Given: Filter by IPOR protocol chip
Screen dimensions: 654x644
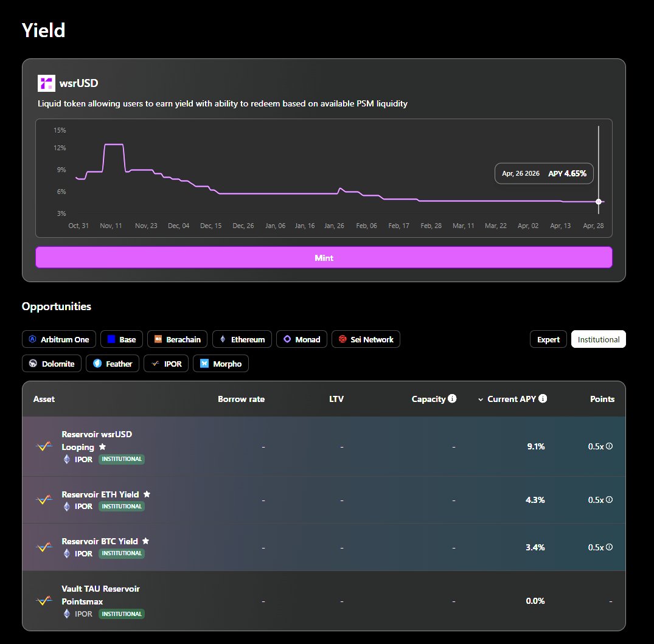Looking at the screenshot, I should click(x=166, y=364).
